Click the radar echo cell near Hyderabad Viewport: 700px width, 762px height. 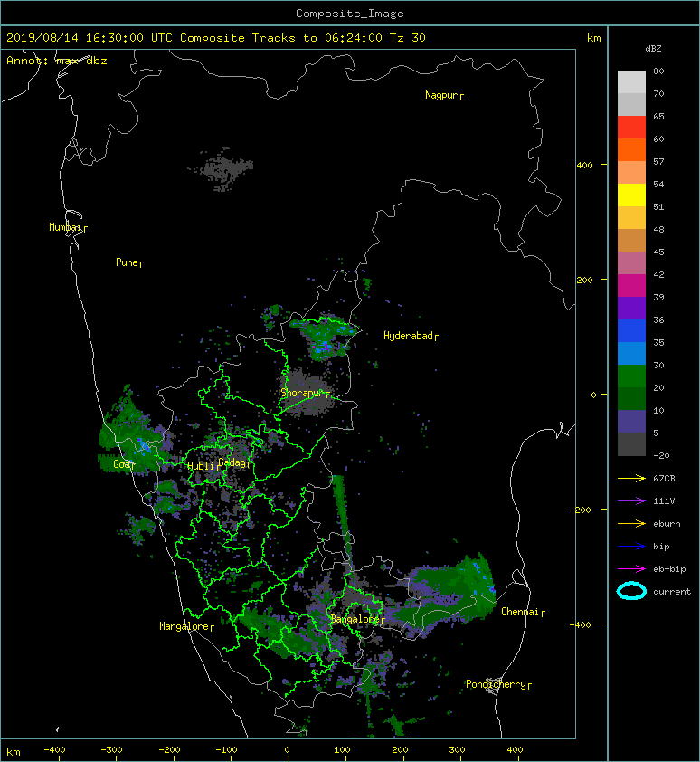coord(325,338)
